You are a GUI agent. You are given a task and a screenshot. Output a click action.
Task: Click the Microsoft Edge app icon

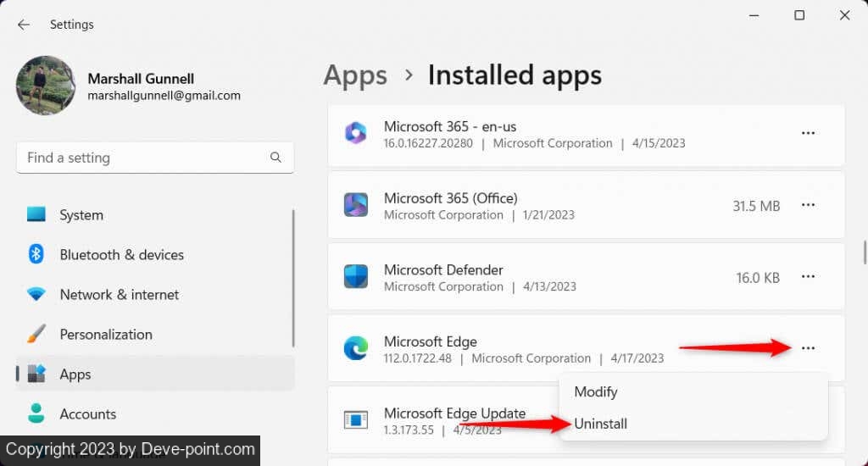[x=355, y=348]
